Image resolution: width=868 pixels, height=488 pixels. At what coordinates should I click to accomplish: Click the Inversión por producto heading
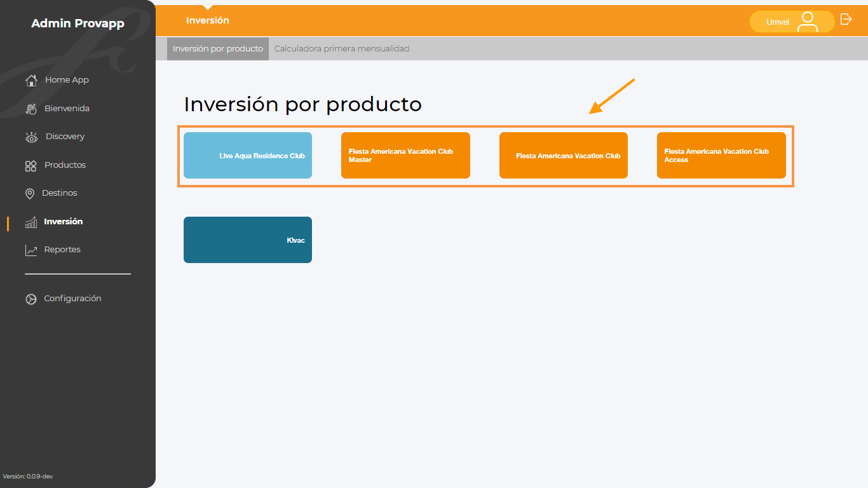[302, 104]
